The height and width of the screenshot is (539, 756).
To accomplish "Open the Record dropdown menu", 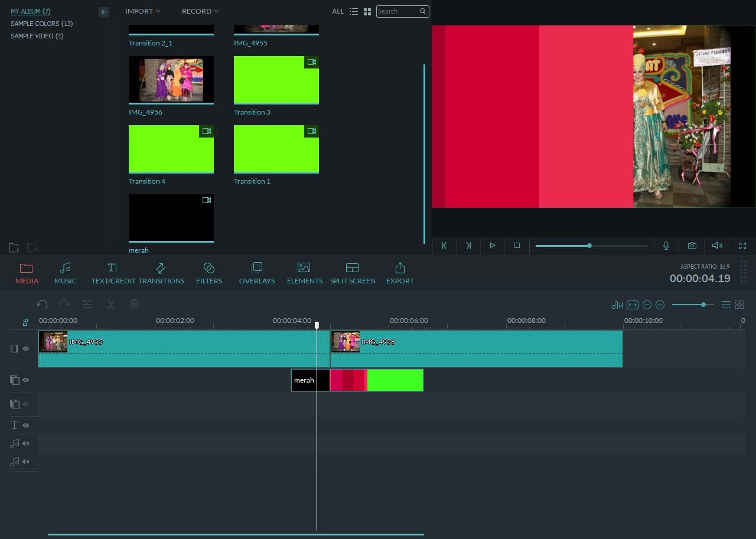I will coord(200,11).
